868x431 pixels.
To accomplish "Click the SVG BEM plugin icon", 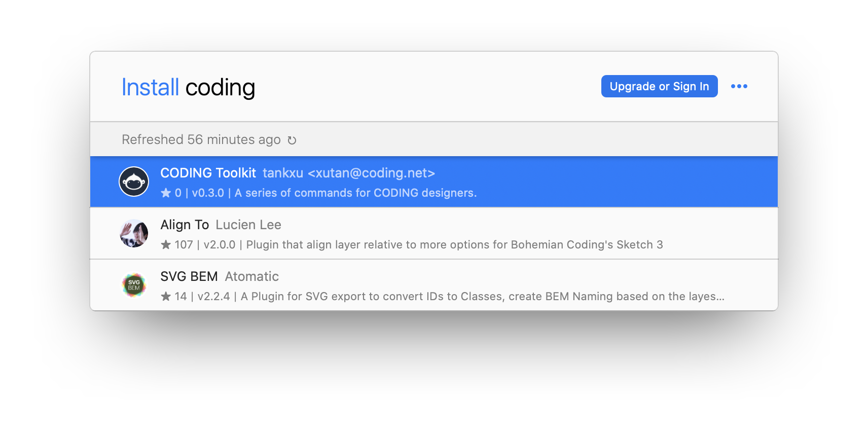I will [134, 285].
